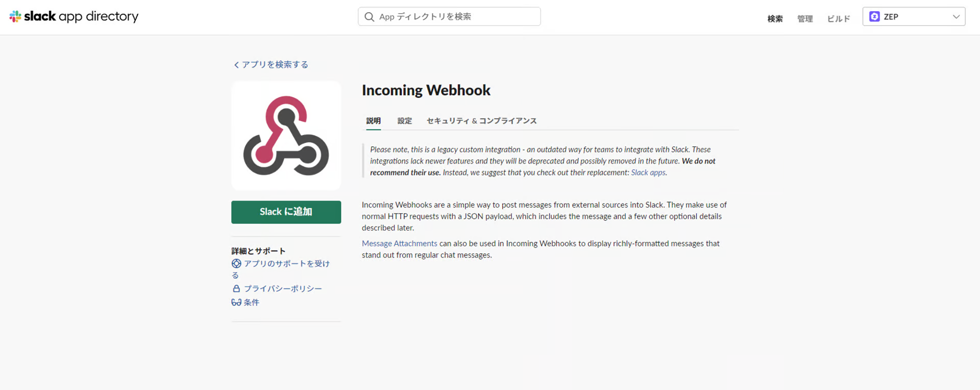
Task: Open the セキュリティ & コンプライアンス tab
Action: point(482,121)
